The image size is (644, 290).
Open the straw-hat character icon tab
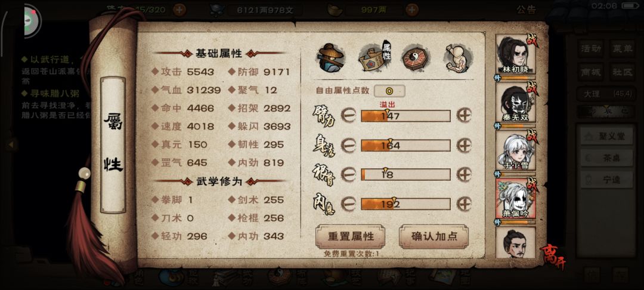pos(331,58)
